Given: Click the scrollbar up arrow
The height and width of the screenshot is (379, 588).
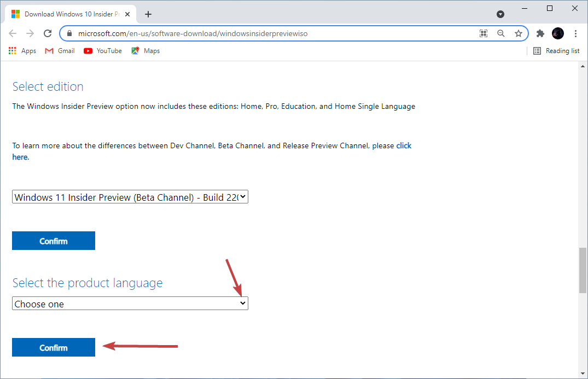Looking at the screenshot, I should click(583, 66).
